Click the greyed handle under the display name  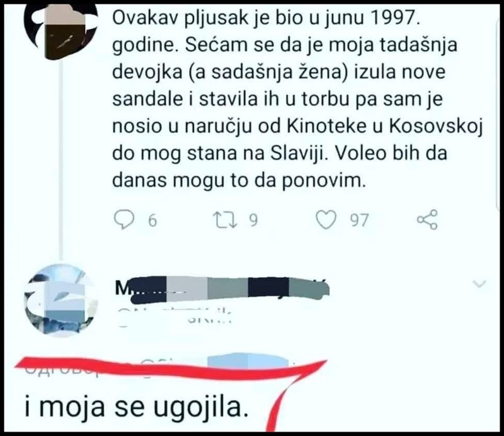coord(175,316)
